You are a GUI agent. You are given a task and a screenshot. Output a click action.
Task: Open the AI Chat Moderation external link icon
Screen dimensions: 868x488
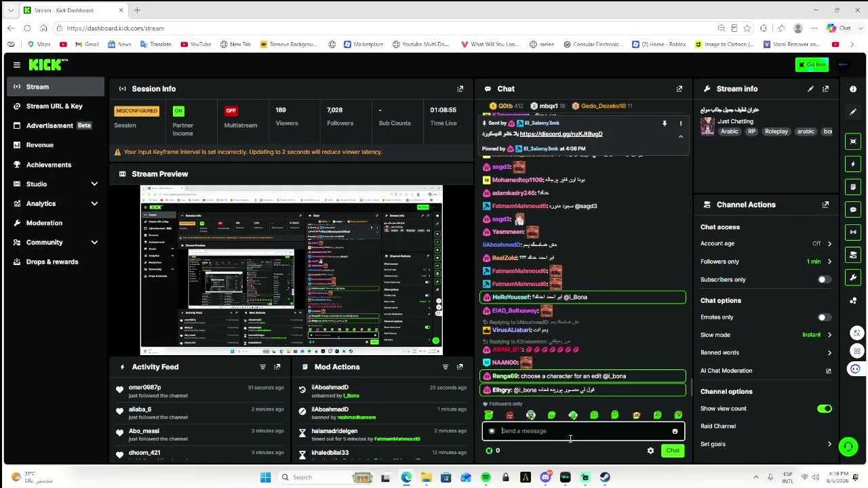(x=828, y=371)
